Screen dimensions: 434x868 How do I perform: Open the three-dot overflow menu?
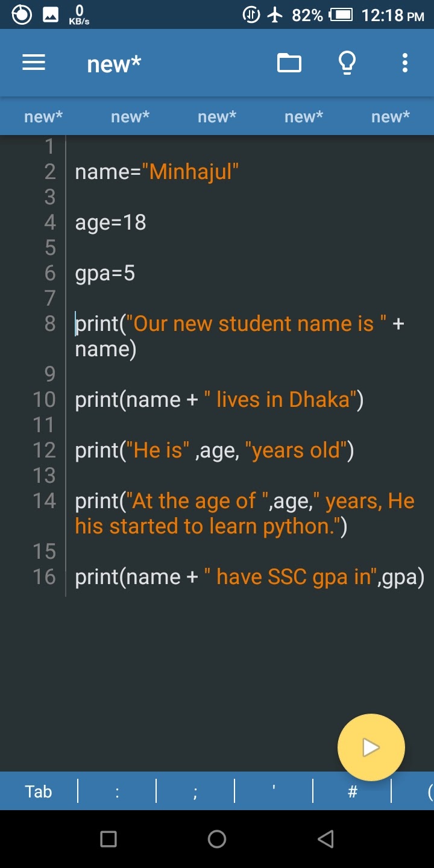click(405, 63)
